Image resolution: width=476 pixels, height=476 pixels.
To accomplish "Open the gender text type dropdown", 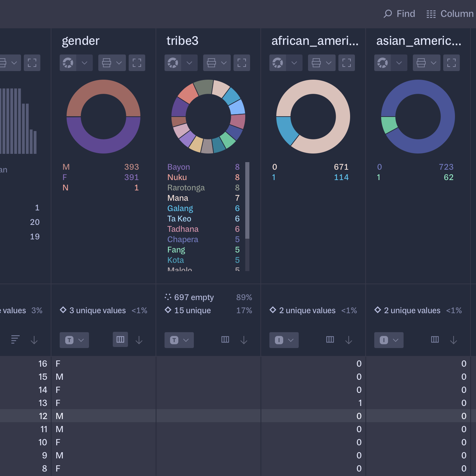I will tap(74, 340).
